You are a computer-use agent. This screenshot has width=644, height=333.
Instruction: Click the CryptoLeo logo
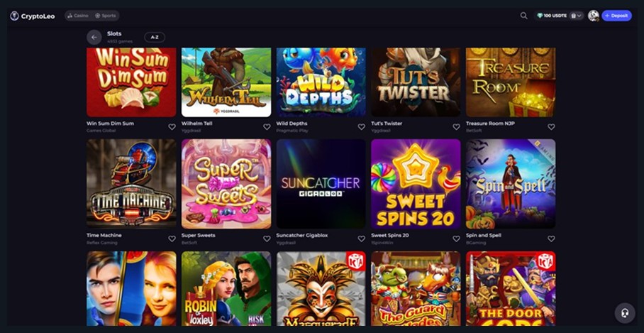(33, 16)
